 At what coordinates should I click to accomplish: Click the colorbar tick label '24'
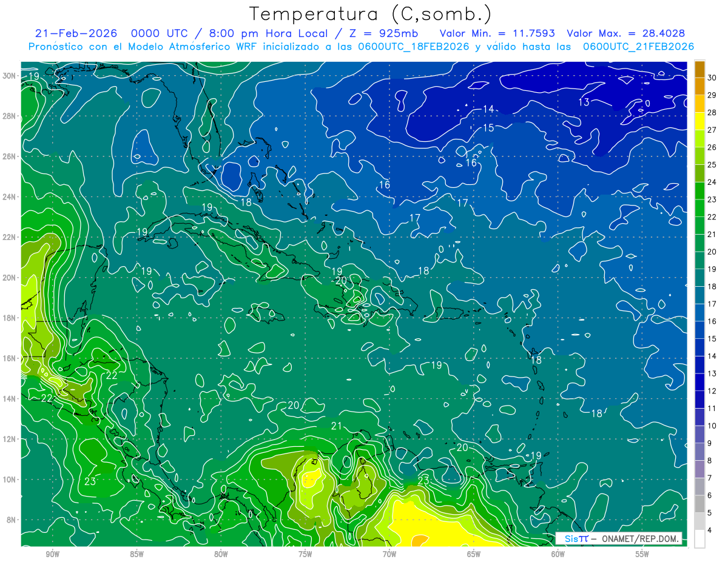712,182
